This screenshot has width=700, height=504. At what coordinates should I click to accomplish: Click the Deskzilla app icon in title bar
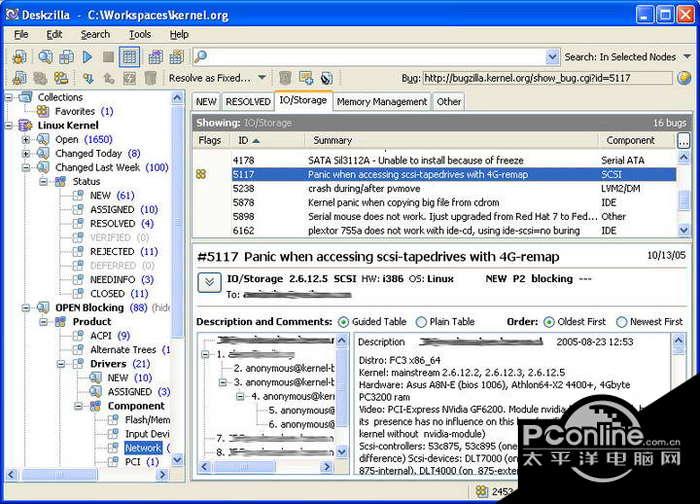[x=12, y=14]
